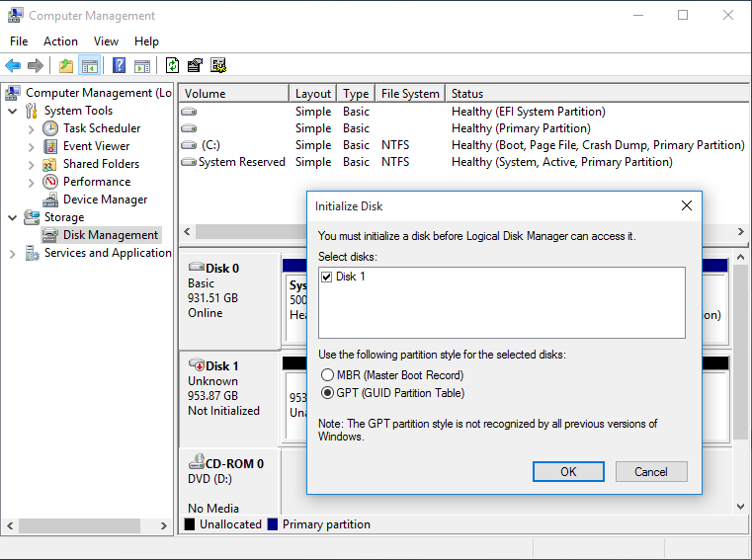Click the File System column header
The width and height of the screenshot is (752, 560).
409,94
